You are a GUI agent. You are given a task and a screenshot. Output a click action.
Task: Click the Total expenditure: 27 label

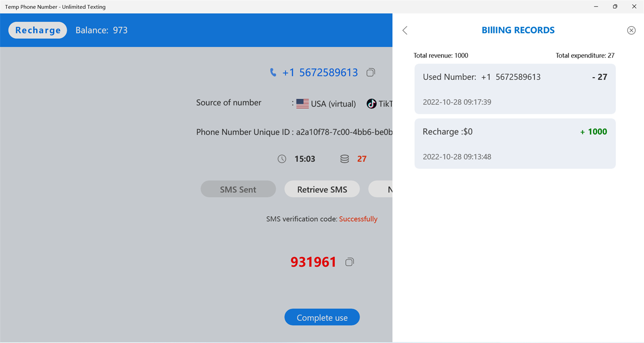[585, 55]
